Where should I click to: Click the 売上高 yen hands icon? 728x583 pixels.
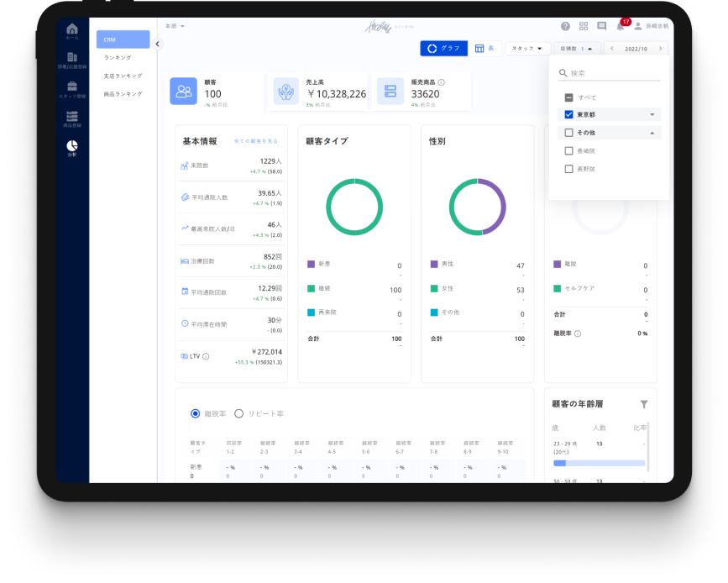point(286,91)
